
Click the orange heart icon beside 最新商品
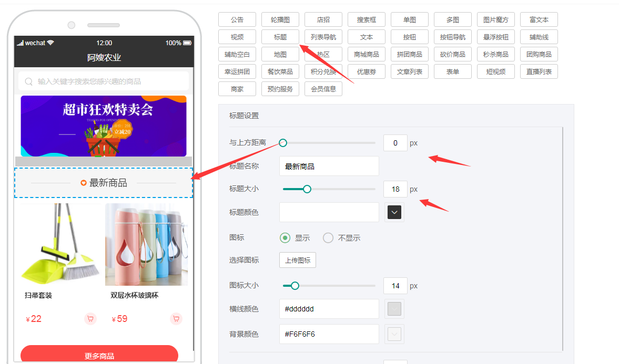[x=83, y=183]
